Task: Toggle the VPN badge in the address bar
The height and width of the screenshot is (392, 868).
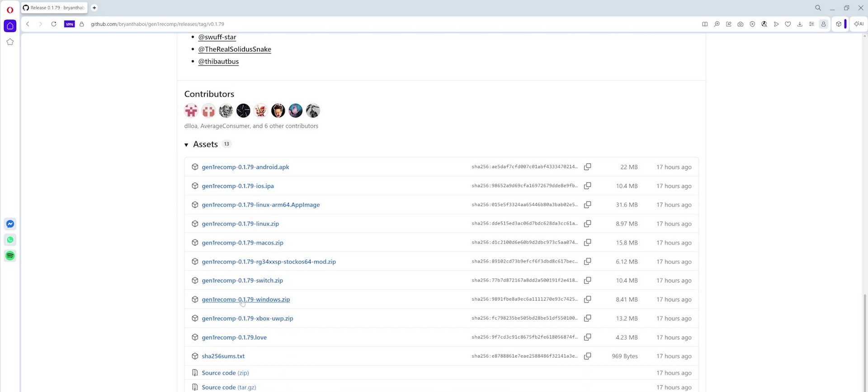Action: coord(69,24)
